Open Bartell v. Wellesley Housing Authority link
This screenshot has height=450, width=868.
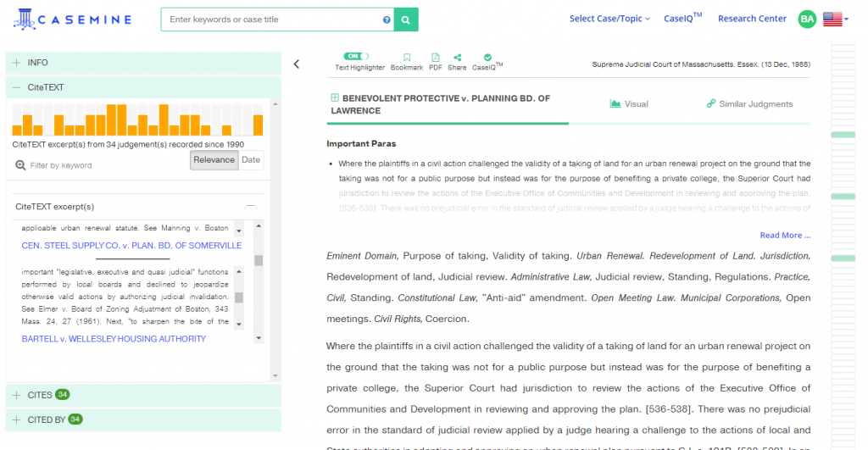pyautogui.click(x=114, y=339)
